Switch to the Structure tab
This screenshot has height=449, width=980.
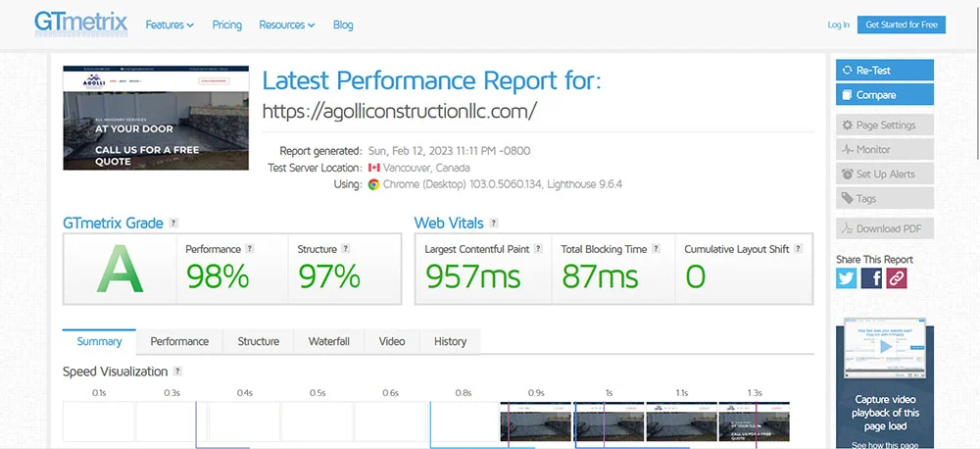(258, 341)
